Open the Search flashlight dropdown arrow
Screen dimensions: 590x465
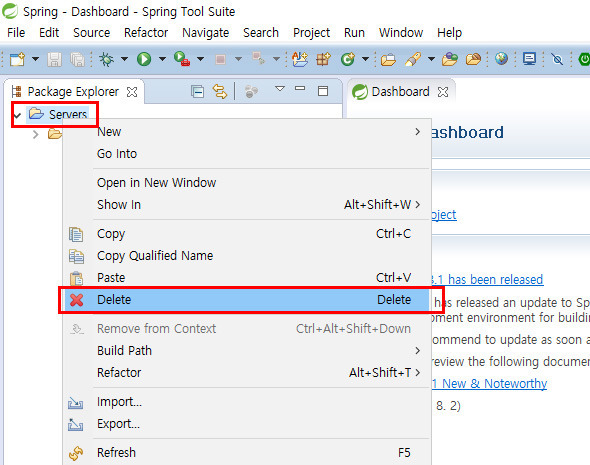point(431,59)
